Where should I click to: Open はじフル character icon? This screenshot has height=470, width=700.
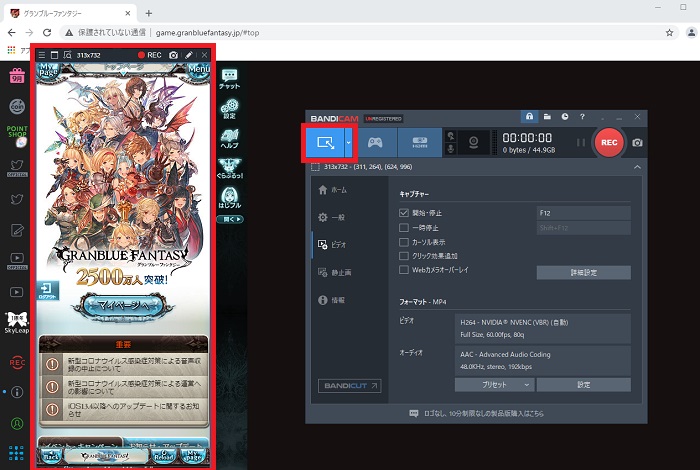229,198
